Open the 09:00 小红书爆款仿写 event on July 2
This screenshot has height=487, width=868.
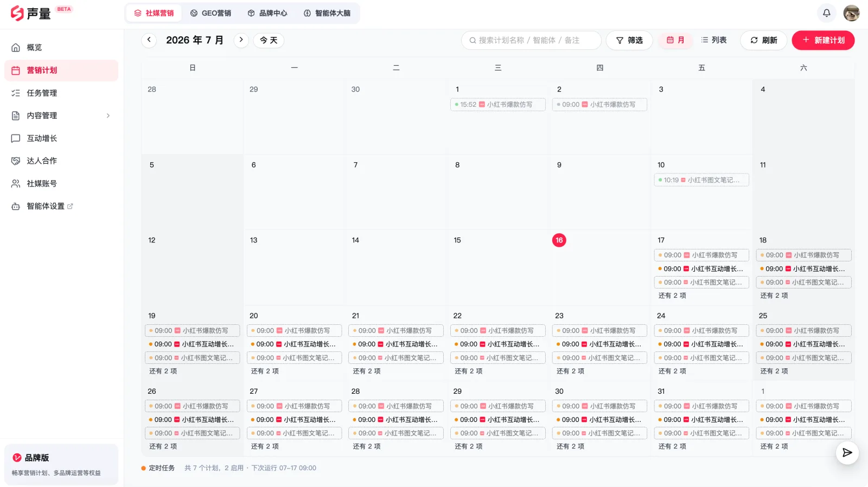pos(599,105)
